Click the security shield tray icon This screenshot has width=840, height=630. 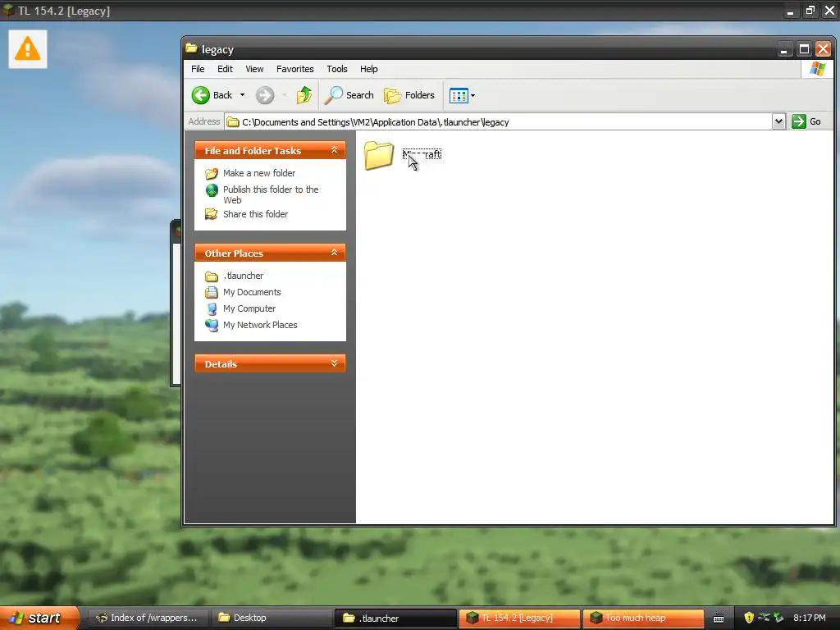749,618
